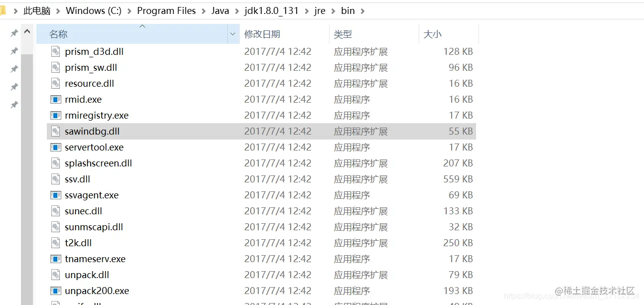Screen dimensions: 644x305
Task: Click the sawindbg.dll file icon
Action: point(56,131)
